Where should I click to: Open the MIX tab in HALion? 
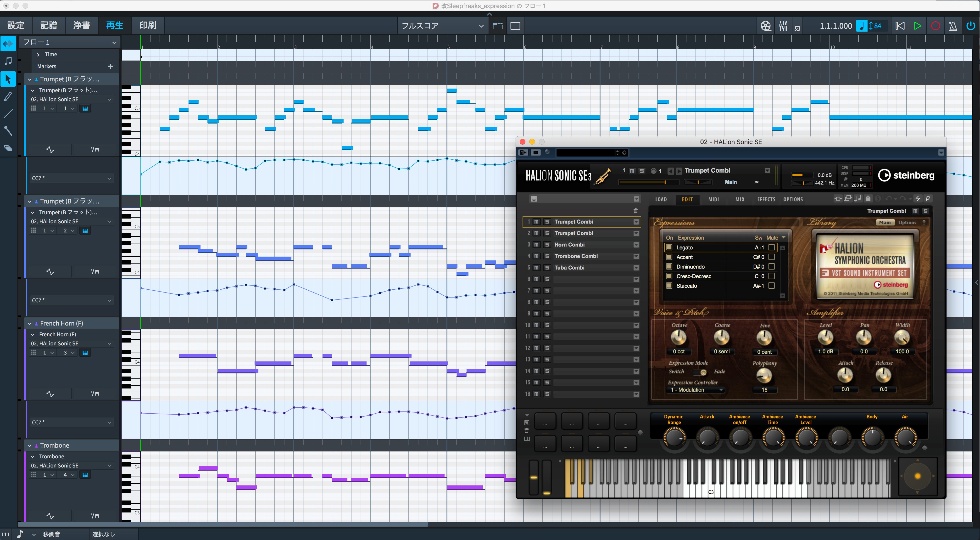point(740,199)
